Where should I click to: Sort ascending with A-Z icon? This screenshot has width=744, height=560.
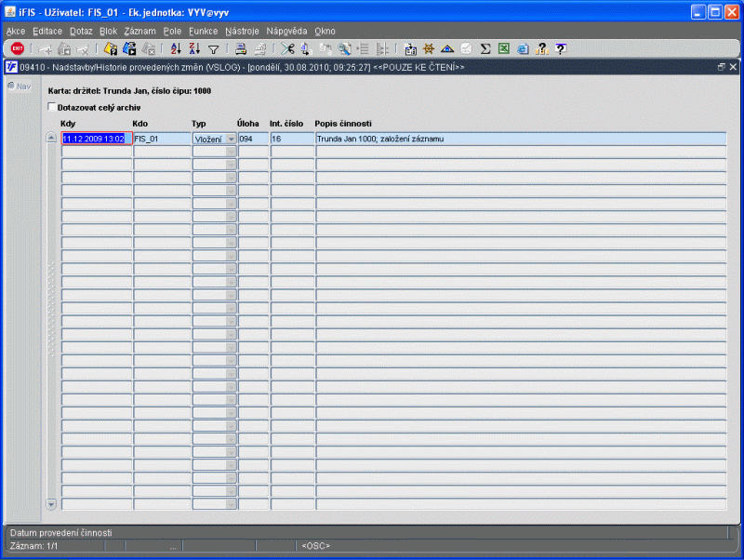[x=176, y=48]
